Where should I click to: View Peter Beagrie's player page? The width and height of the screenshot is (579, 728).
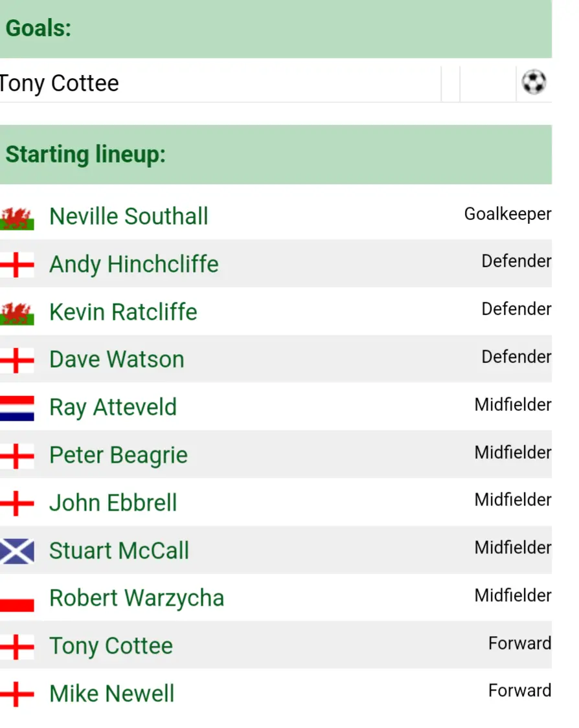tap(119, 456)
